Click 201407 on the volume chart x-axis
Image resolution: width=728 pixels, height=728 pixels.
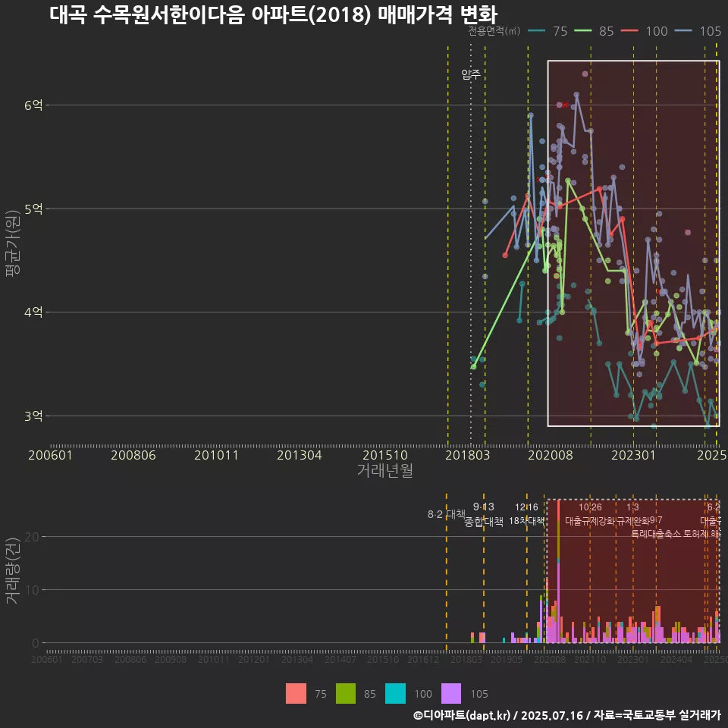340,659
